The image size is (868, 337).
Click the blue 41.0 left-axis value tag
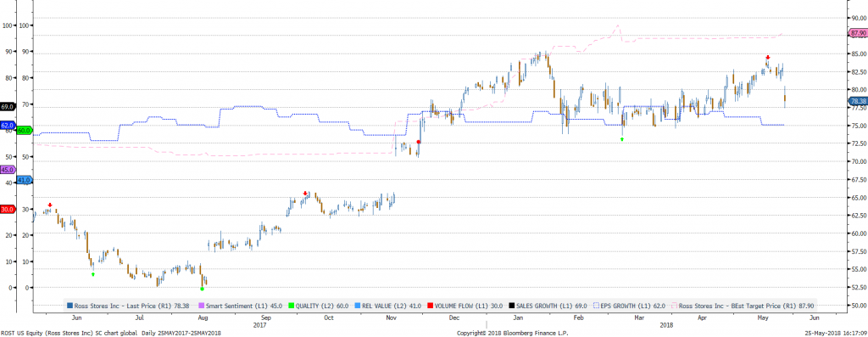click(x=25, y=180)
